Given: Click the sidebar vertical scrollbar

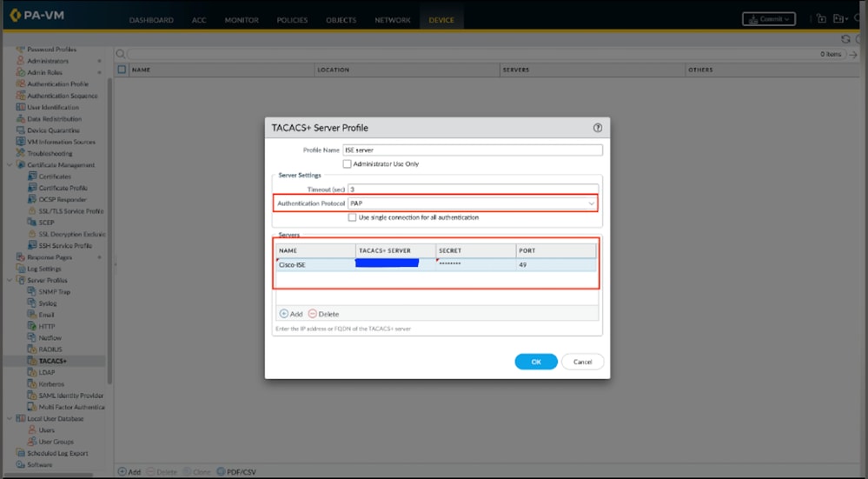Looking at the screenshot, I should click(109, 230).
